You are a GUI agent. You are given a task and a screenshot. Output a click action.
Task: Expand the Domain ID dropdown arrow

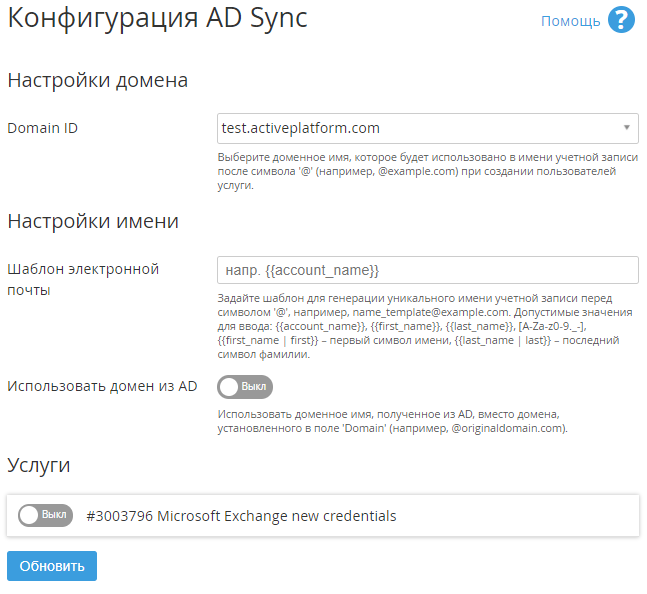click(626, 128)
